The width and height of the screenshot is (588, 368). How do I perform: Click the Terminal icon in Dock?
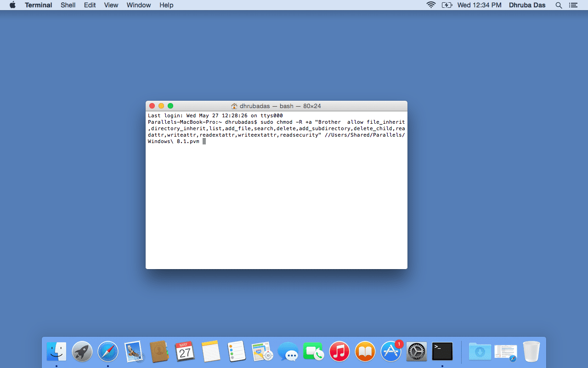[x=442, y=352]
